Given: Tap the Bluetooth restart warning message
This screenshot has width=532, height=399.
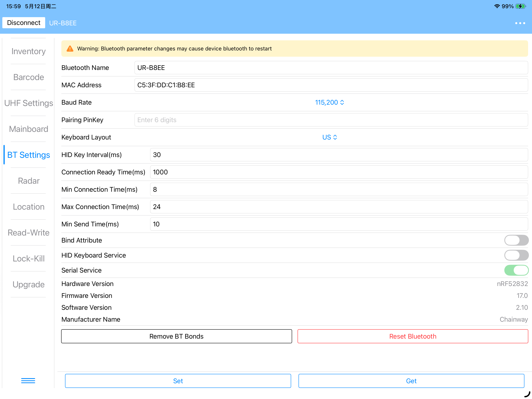Looking at the screenshot, I should coord(174,49).
